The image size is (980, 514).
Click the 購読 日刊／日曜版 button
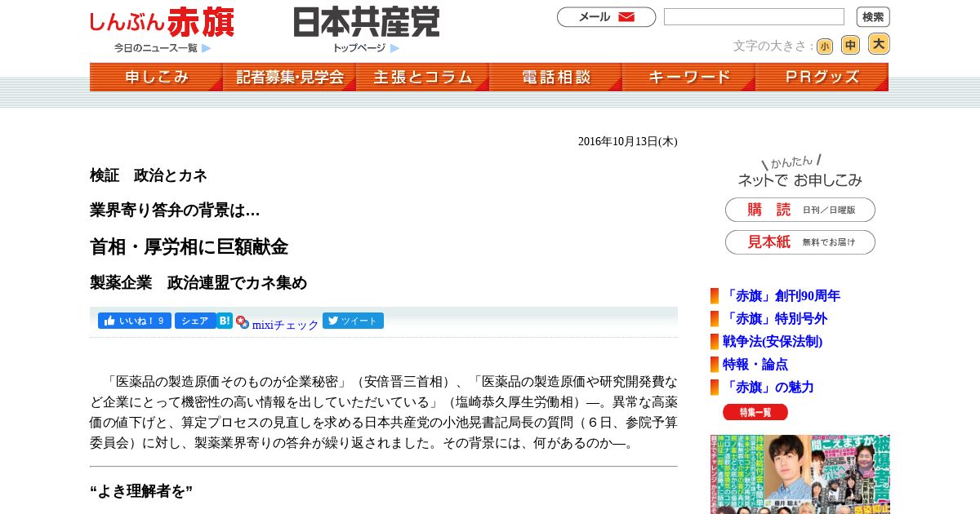(800, 210)
